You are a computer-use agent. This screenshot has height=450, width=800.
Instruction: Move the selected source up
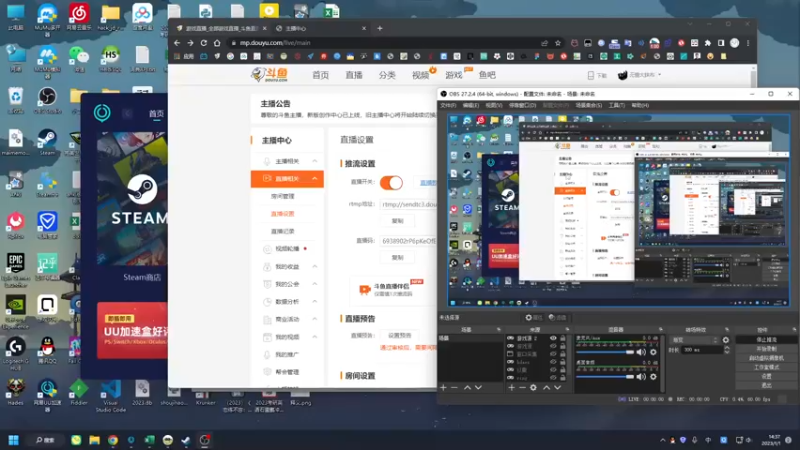[x=546, y=388]
